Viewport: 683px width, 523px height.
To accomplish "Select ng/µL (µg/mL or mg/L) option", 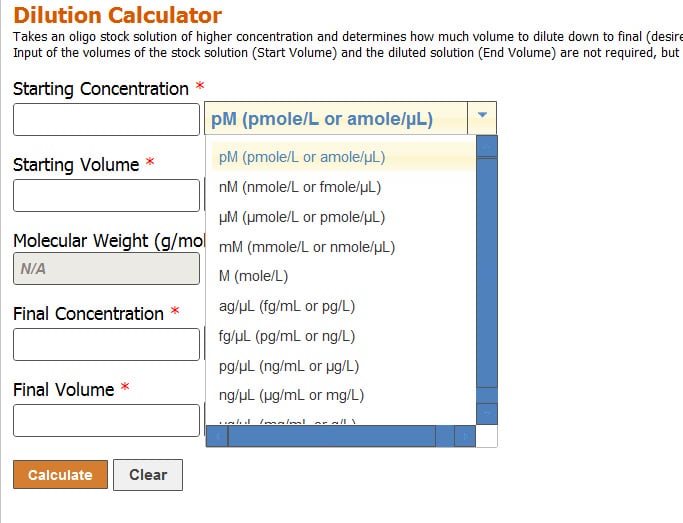I will pos(291,395).
